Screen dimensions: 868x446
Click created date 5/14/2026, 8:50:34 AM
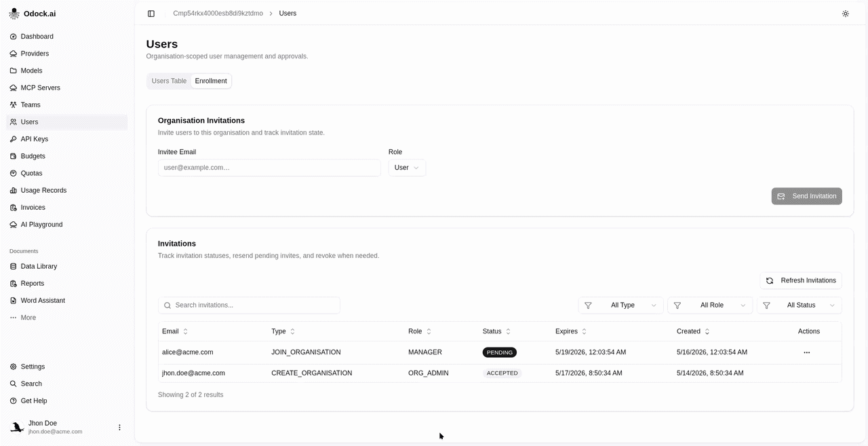[x=710, y=373]
